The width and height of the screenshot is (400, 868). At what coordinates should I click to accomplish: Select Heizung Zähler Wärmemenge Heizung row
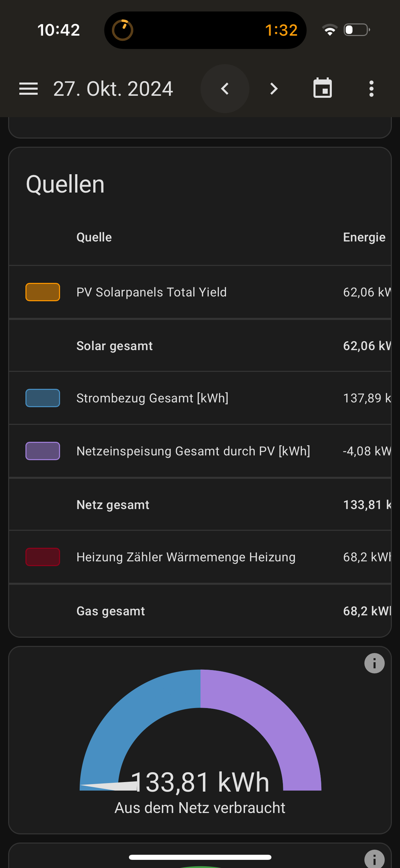pos(186,557)
